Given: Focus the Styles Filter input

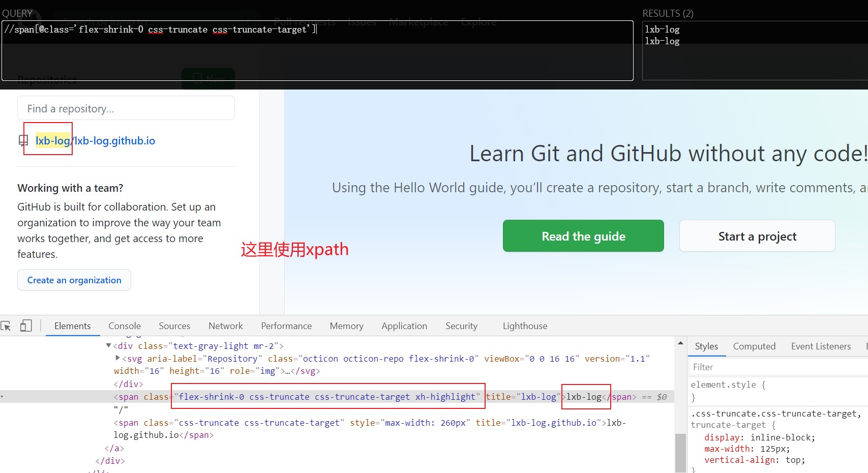Looking at the screenshot, I should pyautogui.click(x=778, y=367).
